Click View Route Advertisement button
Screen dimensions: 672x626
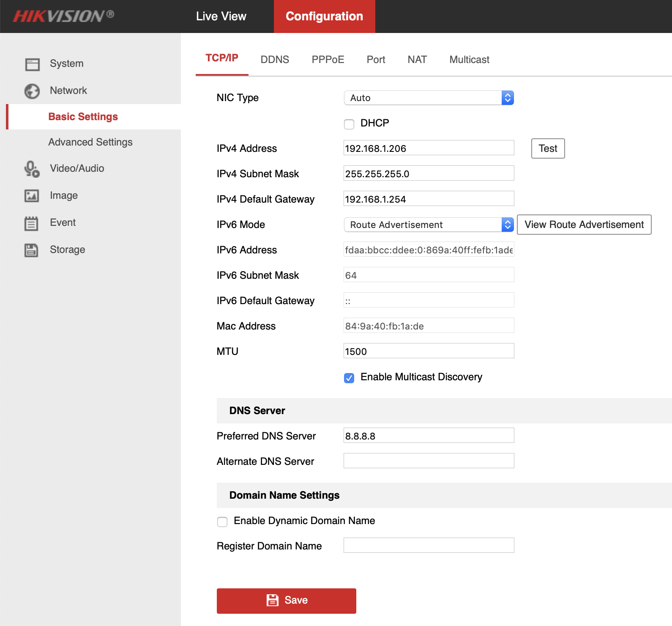(x=584, y=225)
